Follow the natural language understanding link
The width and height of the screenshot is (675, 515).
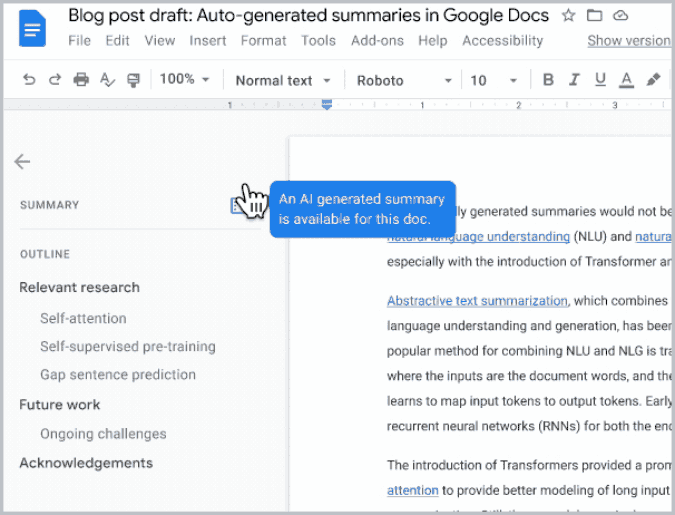478,237
